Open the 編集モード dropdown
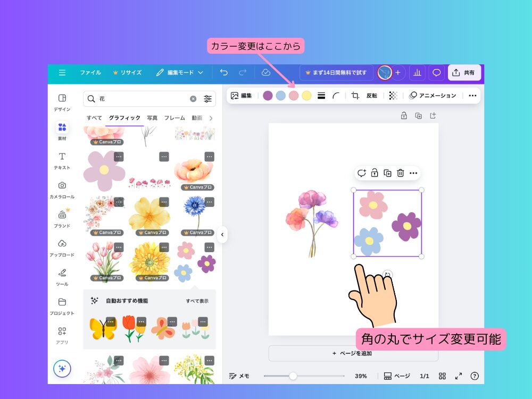The width and height of the screenshot is (532, 399). 180,73
